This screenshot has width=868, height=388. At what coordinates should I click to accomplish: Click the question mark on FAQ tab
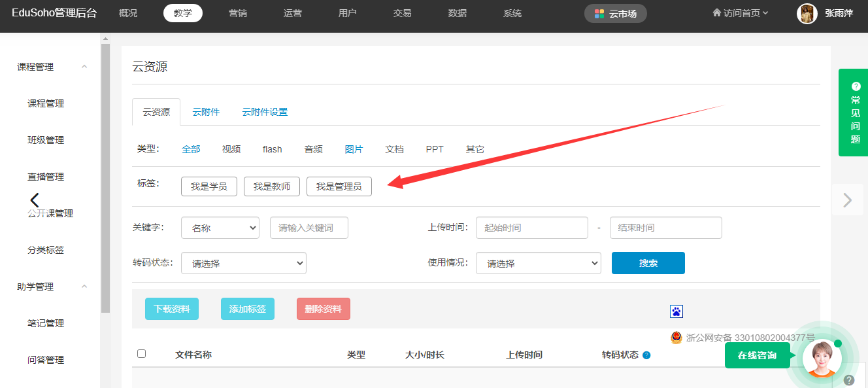[856, 86]
